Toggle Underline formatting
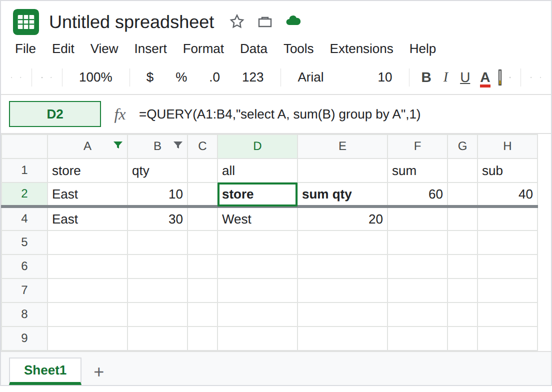This screenshot has width=552, height=392. coord(465,77)
